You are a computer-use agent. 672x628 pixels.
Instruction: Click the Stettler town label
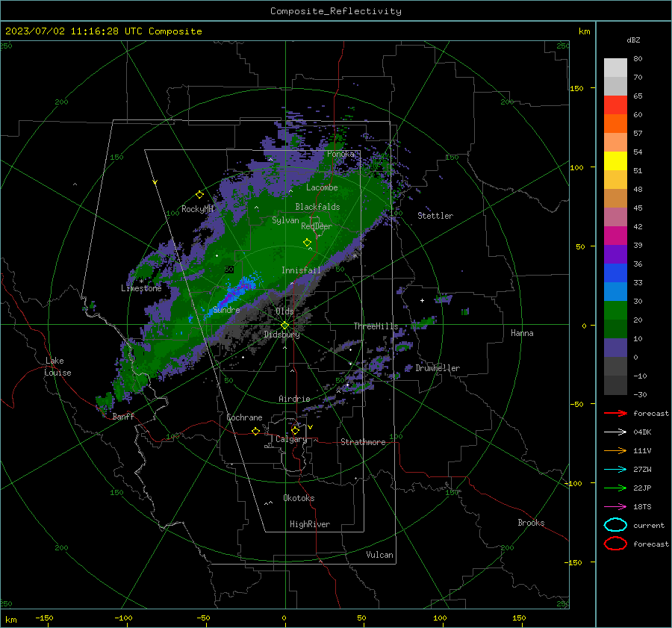[435, 216]
